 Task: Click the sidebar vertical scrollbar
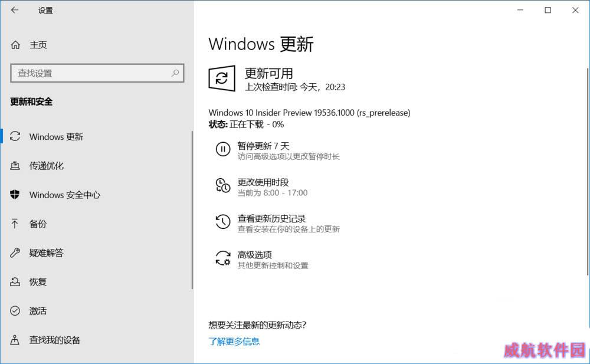pos(192,210)
